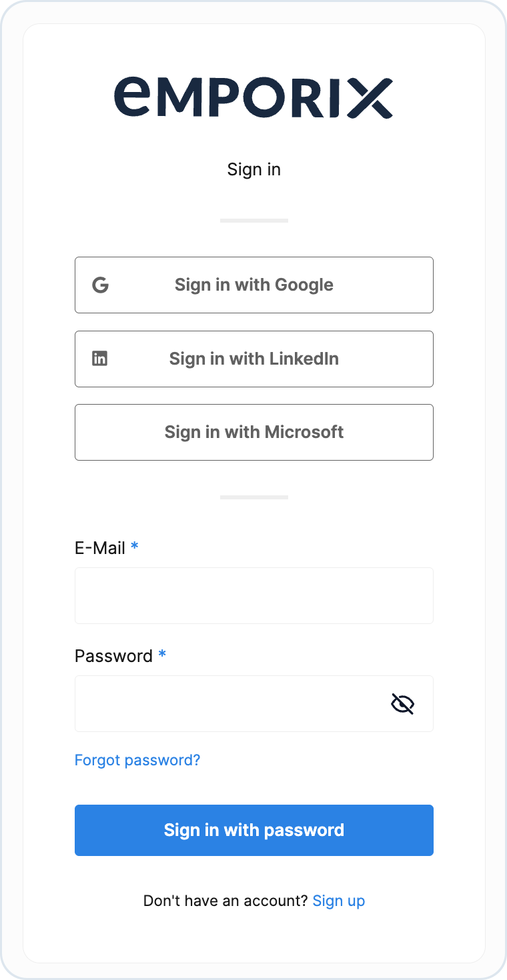Click the "Don't have an account?" text
The height and width of the screenshot is (980, 507).
coord(225,901)
